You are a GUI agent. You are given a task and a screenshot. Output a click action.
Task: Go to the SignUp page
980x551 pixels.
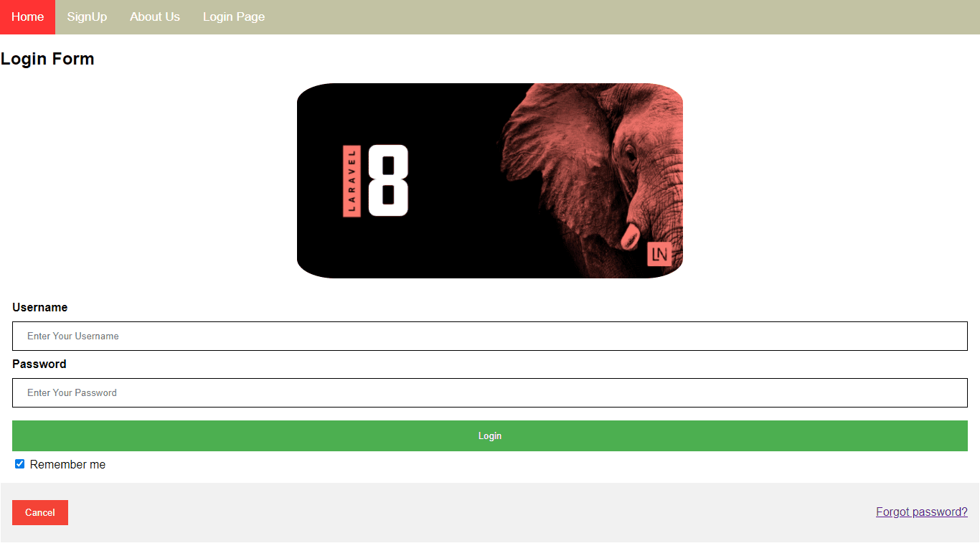click(x=87, y=17)
